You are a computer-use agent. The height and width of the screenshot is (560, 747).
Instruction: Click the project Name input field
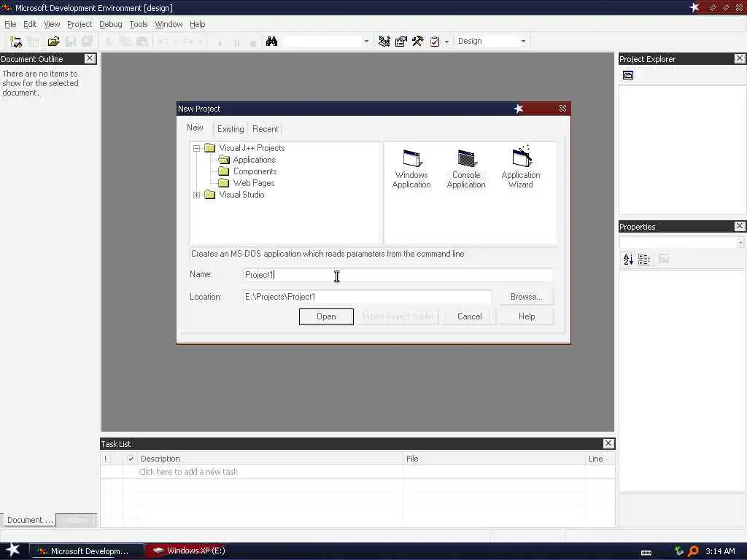398,275
